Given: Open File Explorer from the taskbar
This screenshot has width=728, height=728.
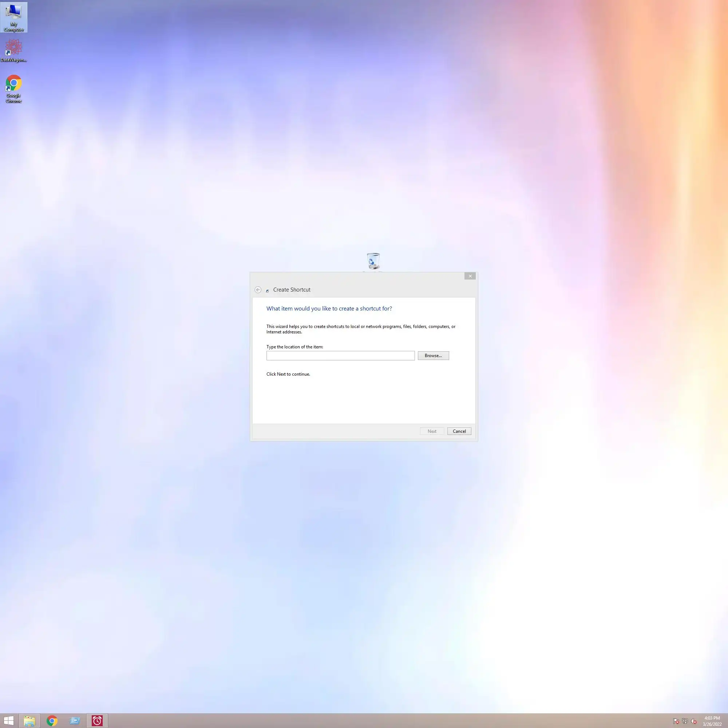Looking at the screenshot, I should tap(29, 720).
